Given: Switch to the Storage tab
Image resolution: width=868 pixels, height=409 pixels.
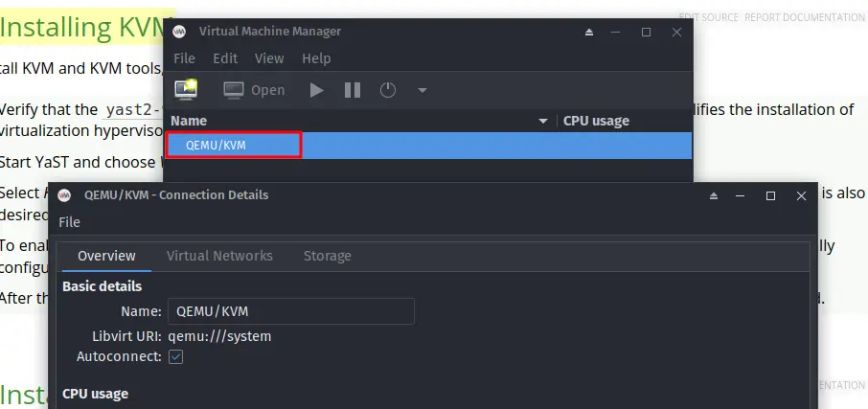Looking at the screenshot, I should [x=327, y=256].
